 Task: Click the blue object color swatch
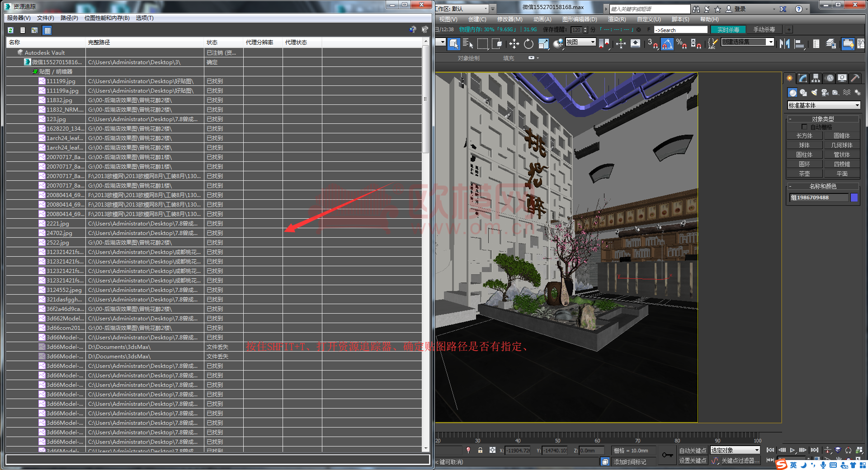[x=854, y=197]
